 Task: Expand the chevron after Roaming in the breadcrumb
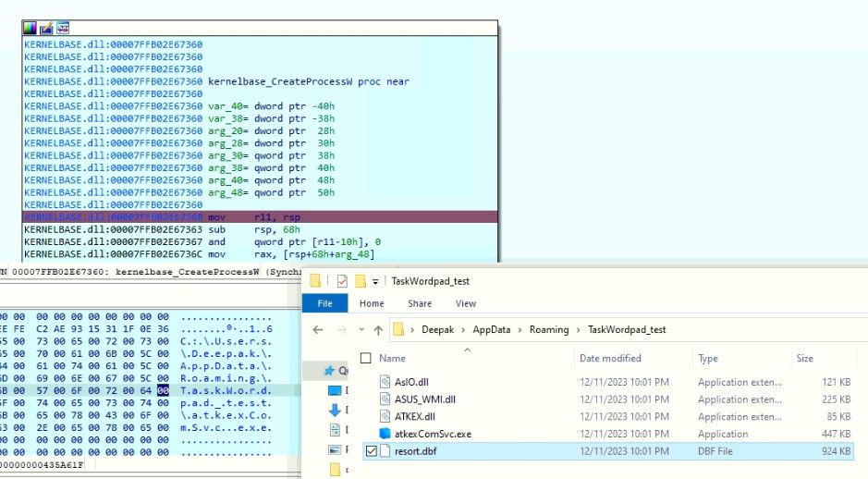[x=579, y=330]
